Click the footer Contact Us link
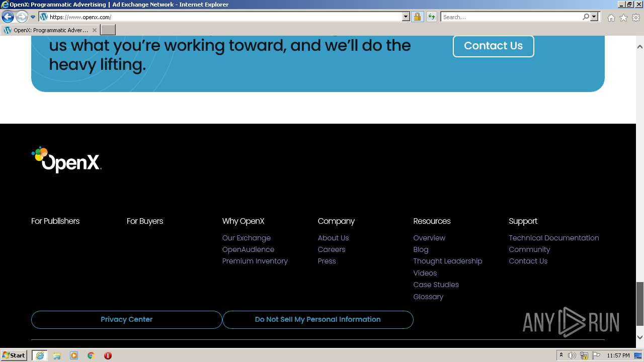The image size is (644, 362). [x=528, y=261]
